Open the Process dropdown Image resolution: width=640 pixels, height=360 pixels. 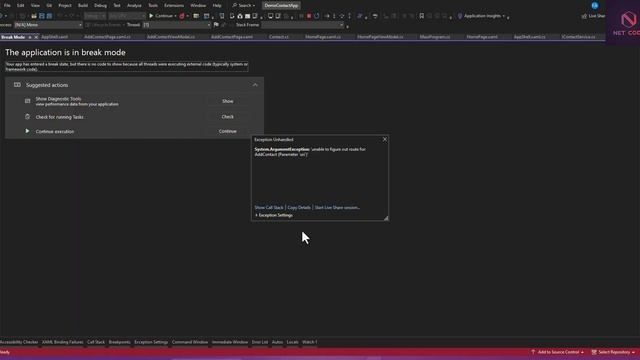click(x=48, y=25)
